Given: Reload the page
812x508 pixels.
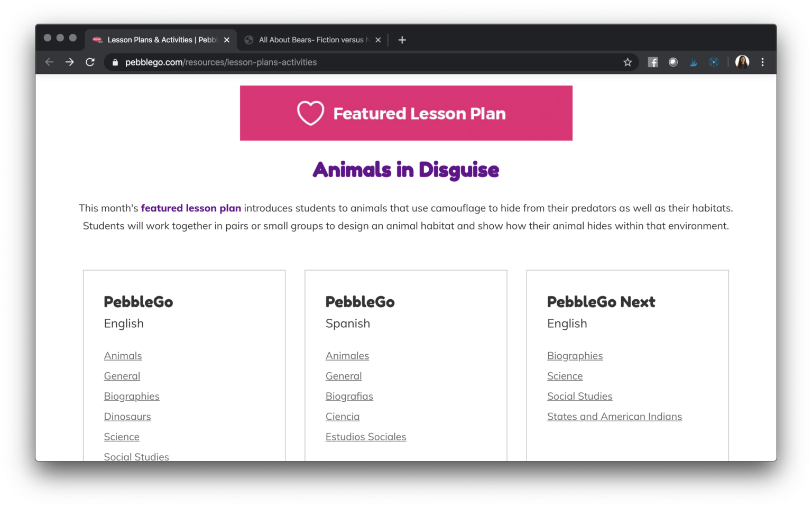Looking at the screenshot, I should pyautogui.click(x=90, y=62).
